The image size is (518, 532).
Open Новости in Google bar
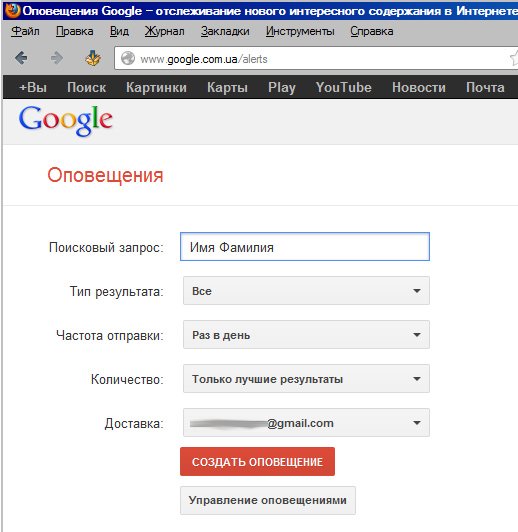click(419, 88)
